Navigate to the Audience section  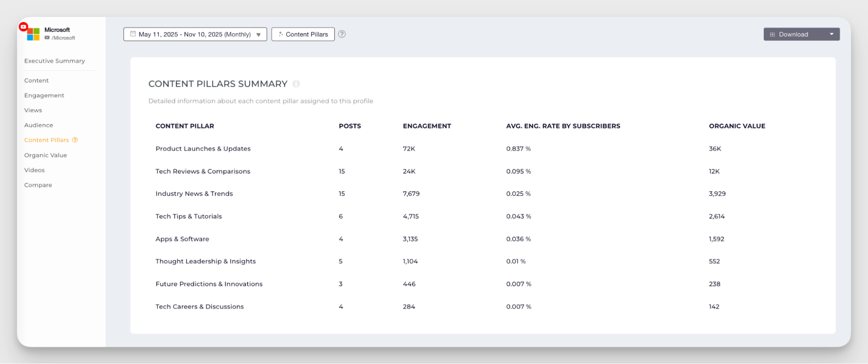point(39,125)
